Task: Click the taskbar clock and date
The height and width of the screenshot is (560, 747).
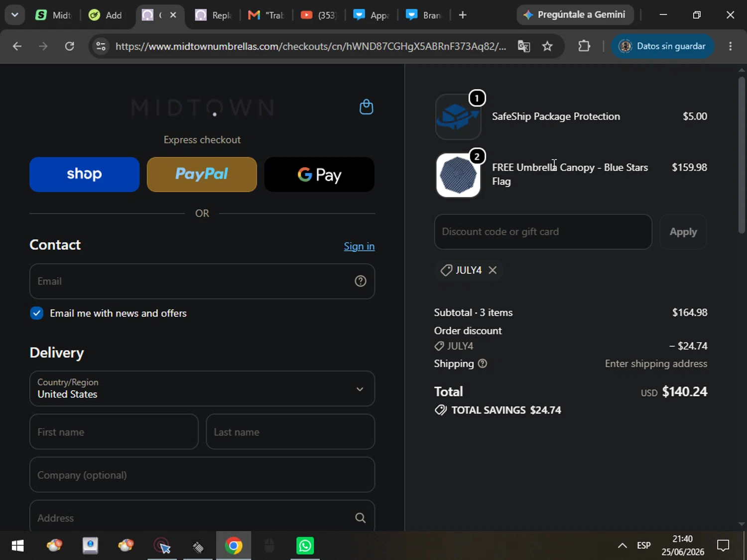Action: point(683,546)
